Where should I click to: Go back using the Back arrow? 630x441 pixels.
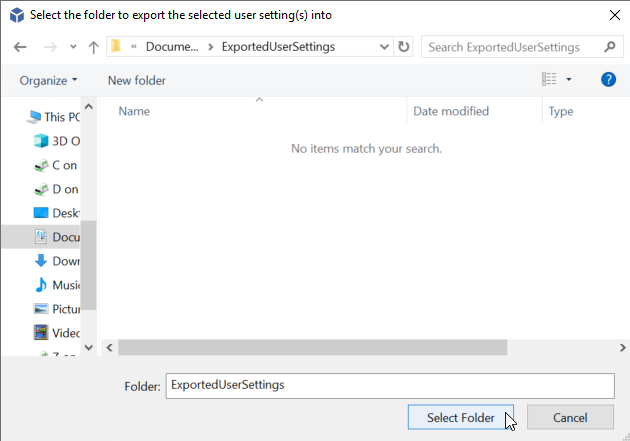coord(20,47)
